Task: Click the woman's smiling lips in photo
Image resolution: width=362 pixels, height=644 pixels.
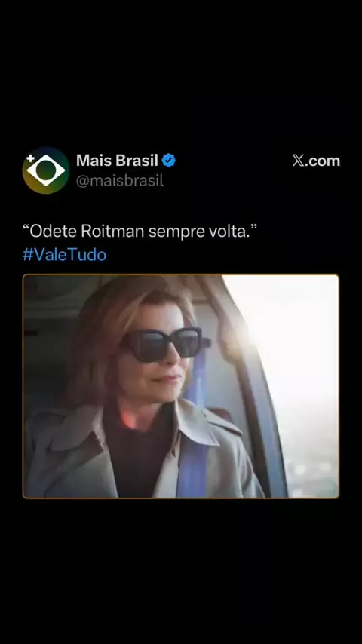Action: coord(169,379)
